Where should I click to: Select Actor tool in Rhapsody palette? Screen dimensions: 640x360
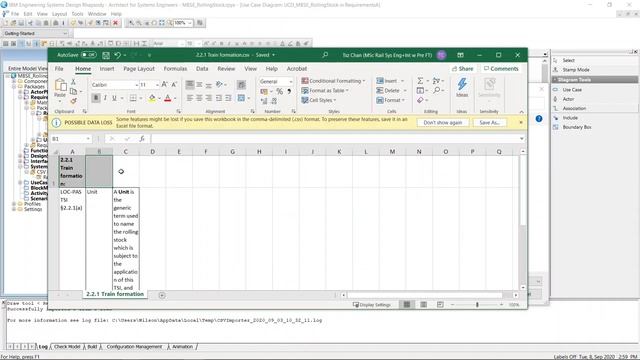point(568,99)
